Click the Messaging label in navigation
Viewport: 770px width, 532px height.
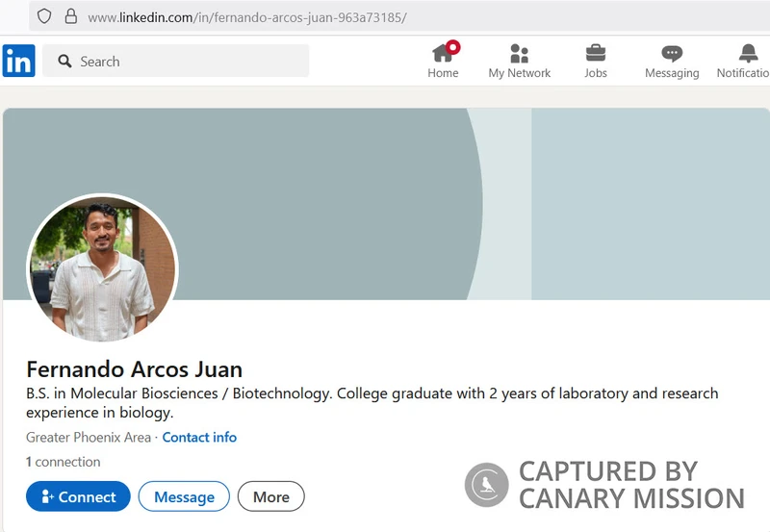point(672,73)
